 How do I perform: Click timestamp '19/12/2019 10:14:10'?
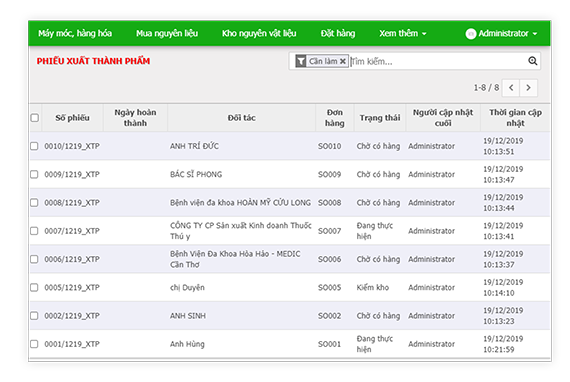coord(503,287)
